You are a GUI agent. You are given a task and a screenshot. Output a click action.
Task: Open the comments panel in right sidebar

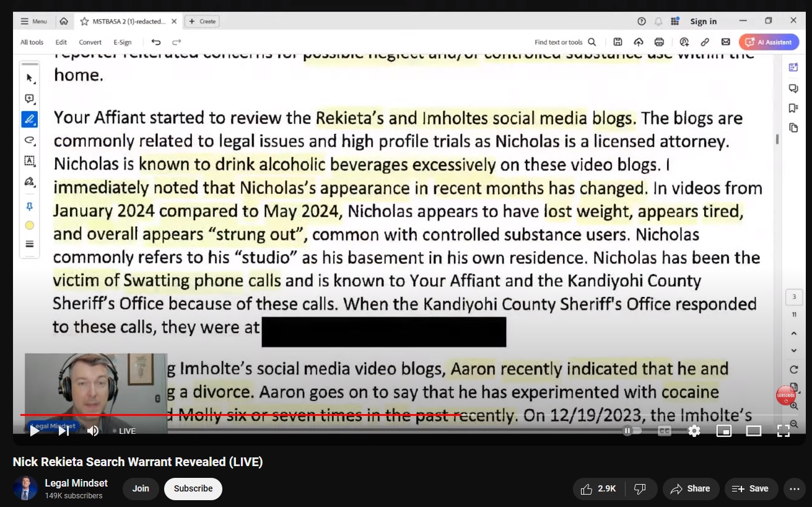click(x=793, y=88)
